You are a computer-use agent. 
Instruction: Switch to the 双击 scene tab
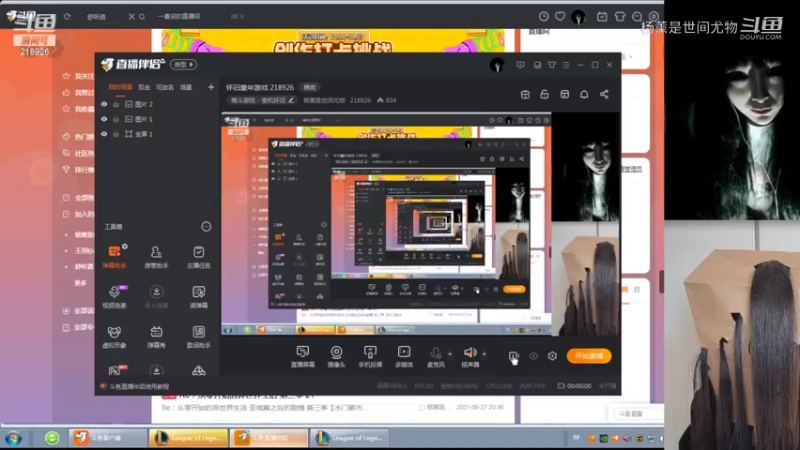point(144,87)
